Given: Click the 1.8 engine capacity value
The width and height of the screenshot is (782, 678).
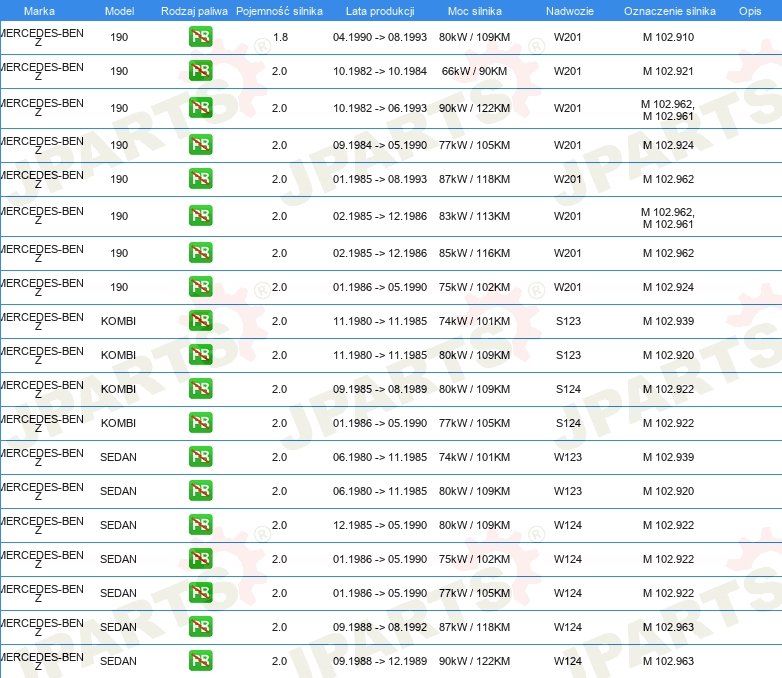Looking at the screenshot, I should 280,37.
